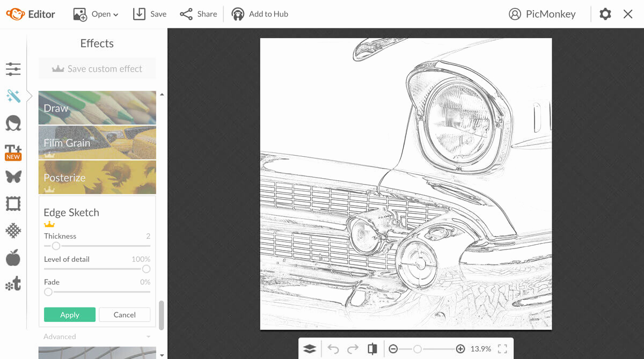
Task: Select the Frames tool
Action: point(13,203)
